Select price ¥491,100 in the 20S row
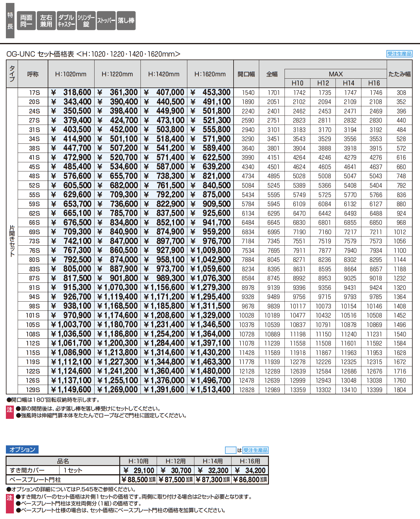The image size is (420, 519). pos(210,102)
